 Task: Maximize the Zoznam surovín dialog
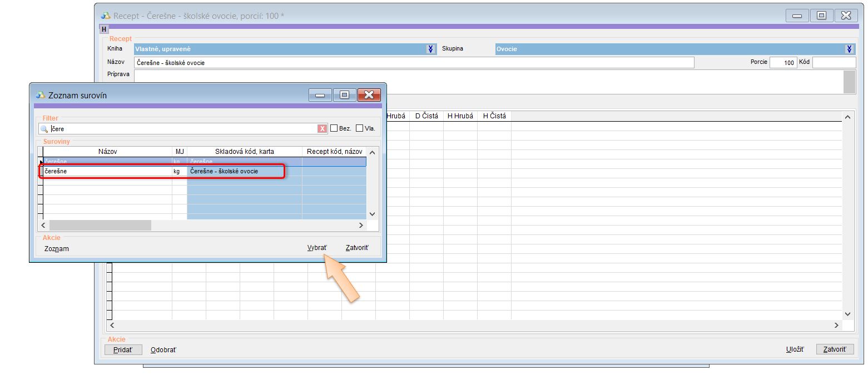click(x=344, y=95)
